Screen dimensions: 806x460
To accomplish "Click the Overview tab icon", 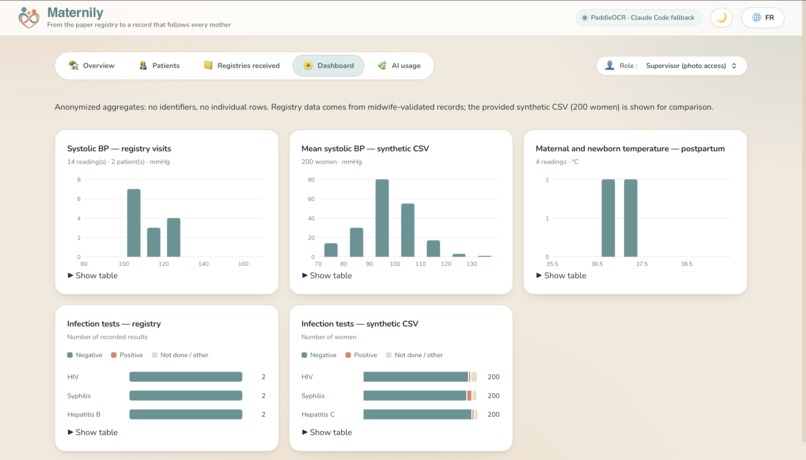I will [x=74, y=65].
